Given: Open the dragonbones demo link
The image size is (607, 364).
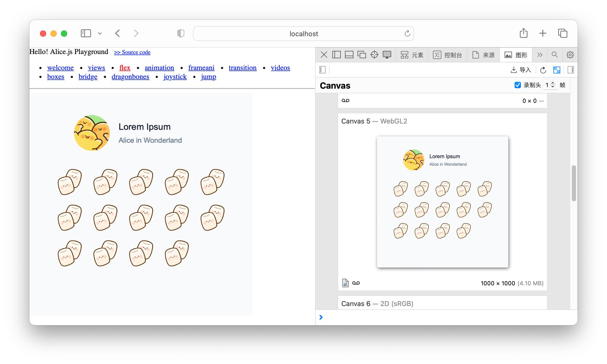Looking at the screenshot, I should point(130,77).
